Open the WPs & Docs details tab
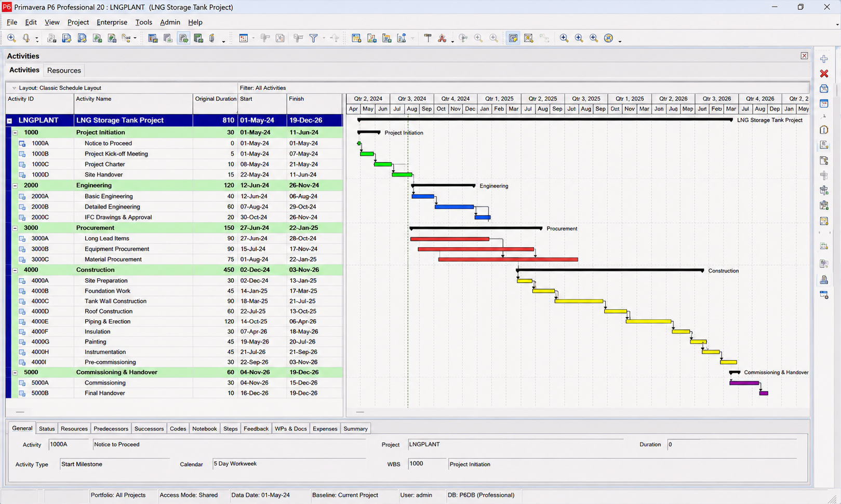Viewport: 841px width, 504px height. pos(291,429)
